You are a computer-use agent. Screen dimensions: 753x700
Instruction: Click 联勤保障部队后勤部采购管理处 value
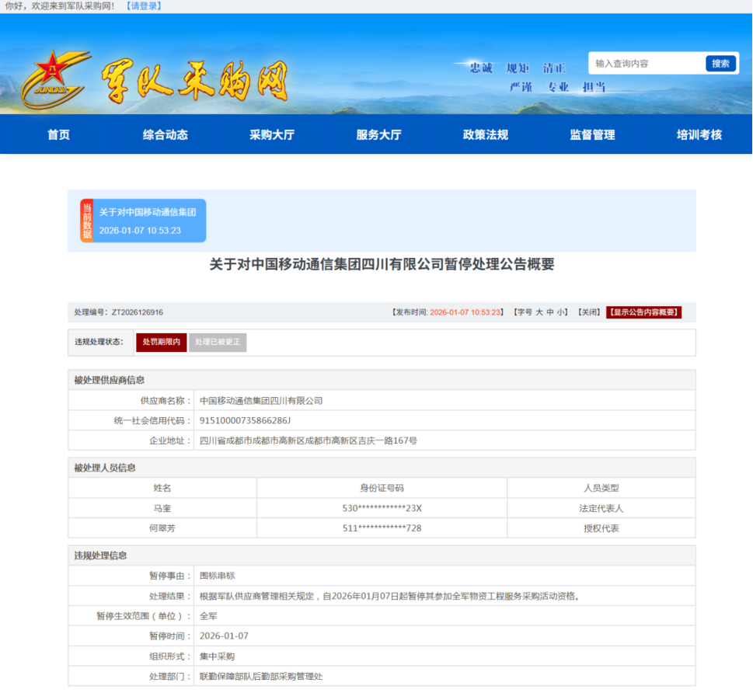tap(261, 677)
